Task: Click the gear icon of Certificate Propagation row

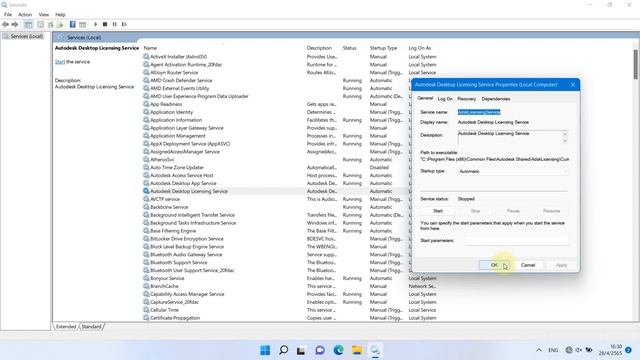Action: click(x=146, y=318)
